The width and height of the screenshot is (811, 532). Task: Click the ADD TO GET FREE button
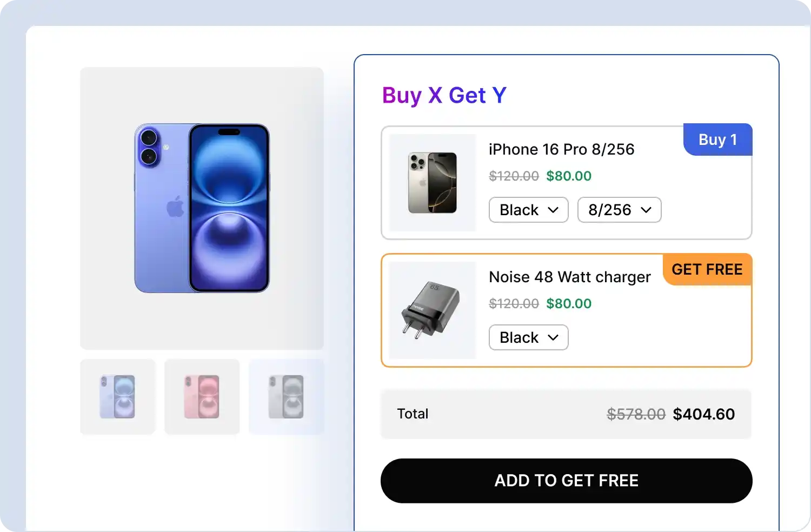[x=566, y=480]
